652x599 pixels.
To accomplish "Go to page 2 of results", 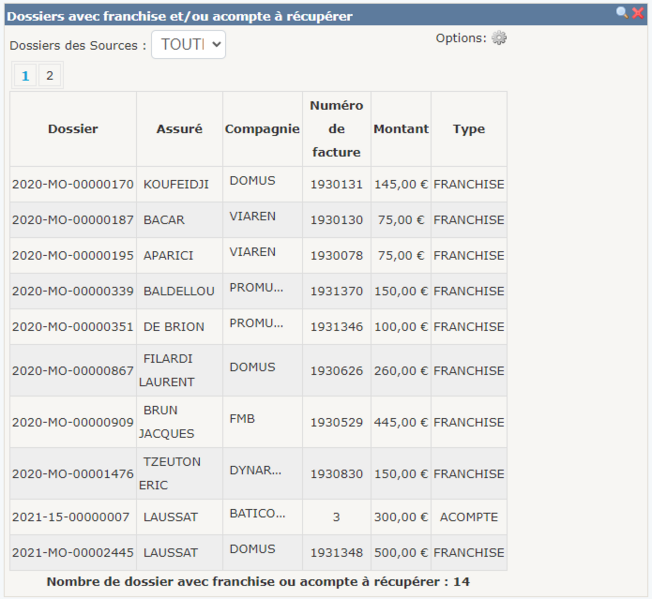I will click(x=49, y=75).
